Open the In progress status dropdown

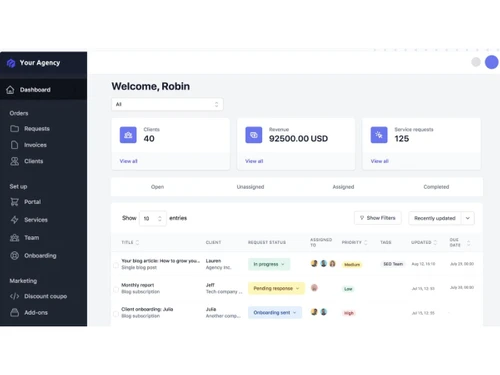click(x=269, y=264)
